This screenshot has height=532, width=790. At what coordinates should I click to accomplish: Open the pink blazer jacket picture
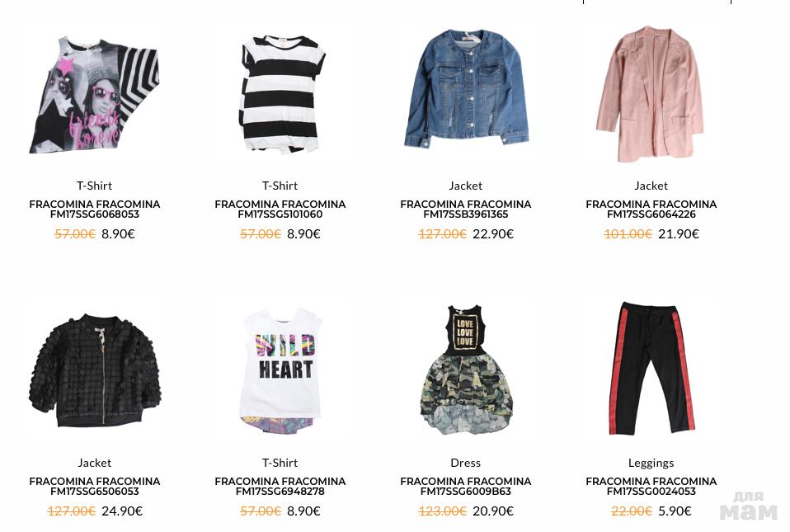coord(651,93)
